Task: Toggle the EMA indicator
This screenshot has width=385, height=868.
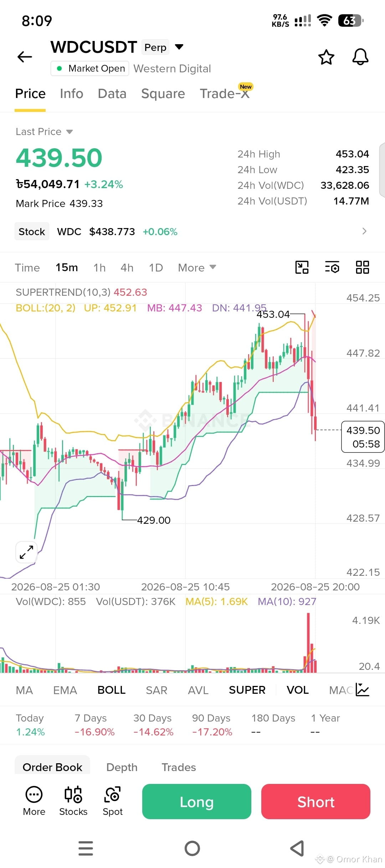Action: tap(65, 690)
